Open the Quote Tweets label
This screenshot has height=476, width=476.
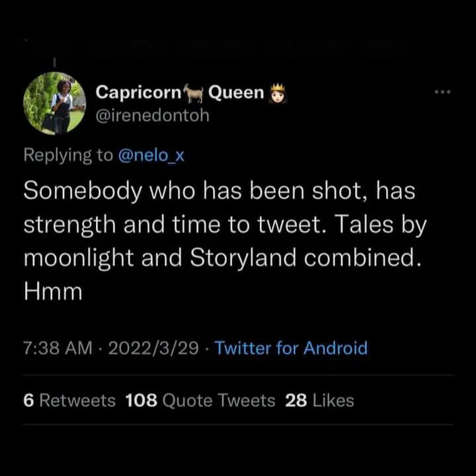pos(218,400)
